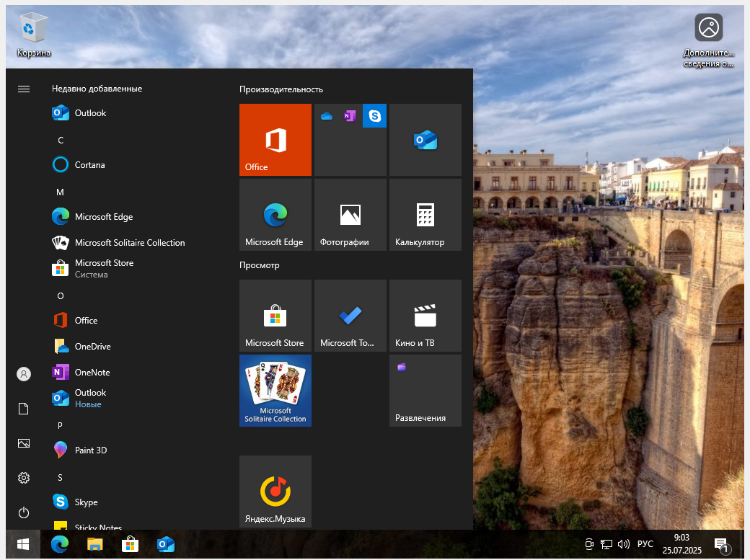Expand the Start menu hamburger button
The width and height of the screenshot is (750, 560).
[x=23, y=89]
